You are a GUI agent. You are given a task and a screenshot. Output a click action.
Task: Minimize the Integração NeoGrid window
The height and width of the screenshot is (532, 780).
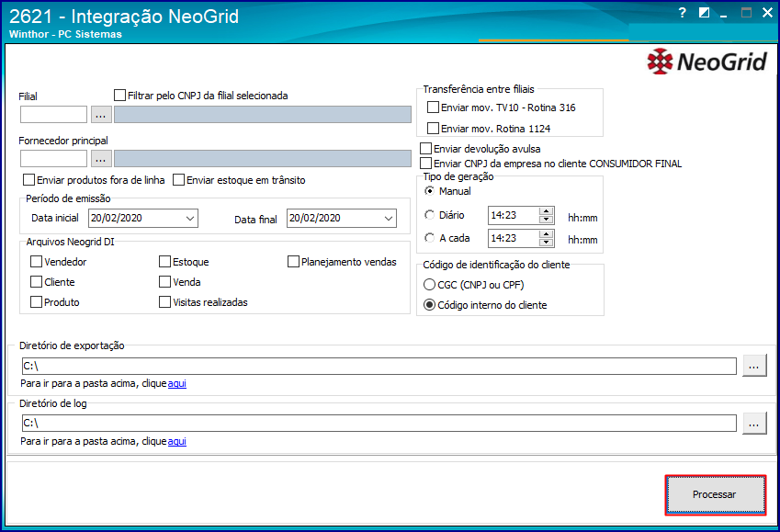click(724, 14)
